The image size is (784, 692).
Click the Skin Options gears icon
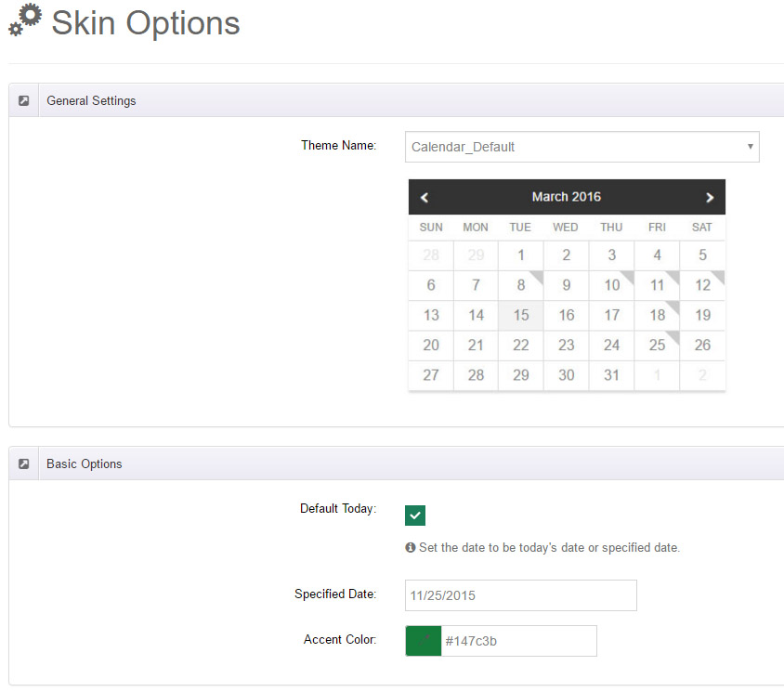[x=25, y=20]
